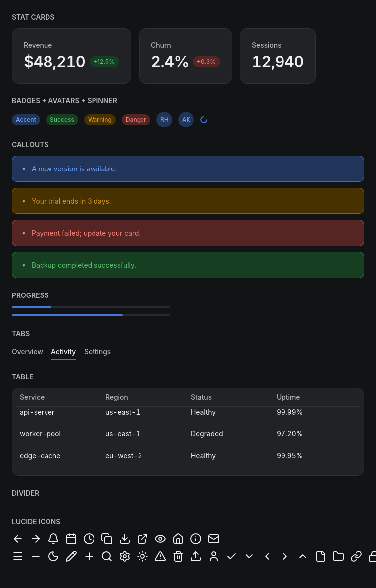Click the RH avatar
Screen dimensions: 376x588
[164, 120]
